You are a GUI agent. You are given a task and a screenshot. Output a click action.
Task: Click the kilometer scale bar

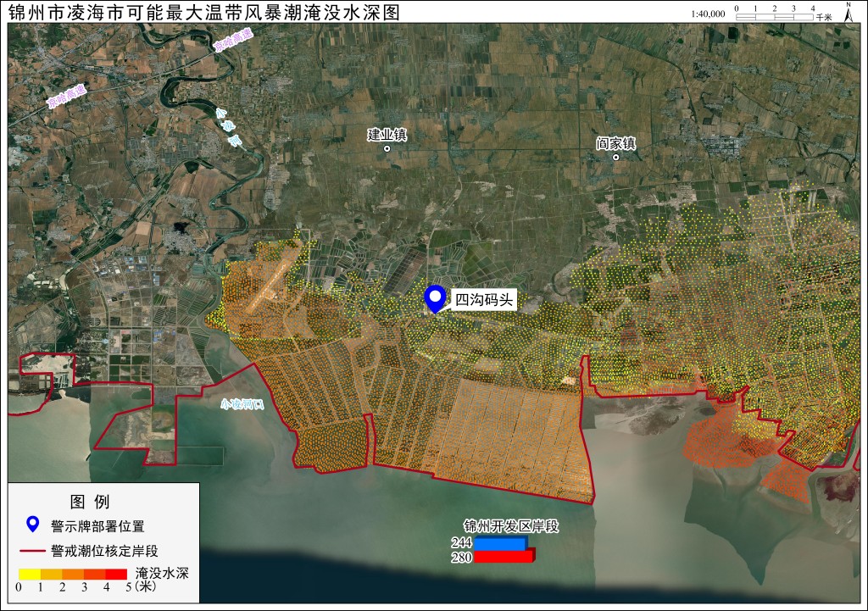(775, 17)
